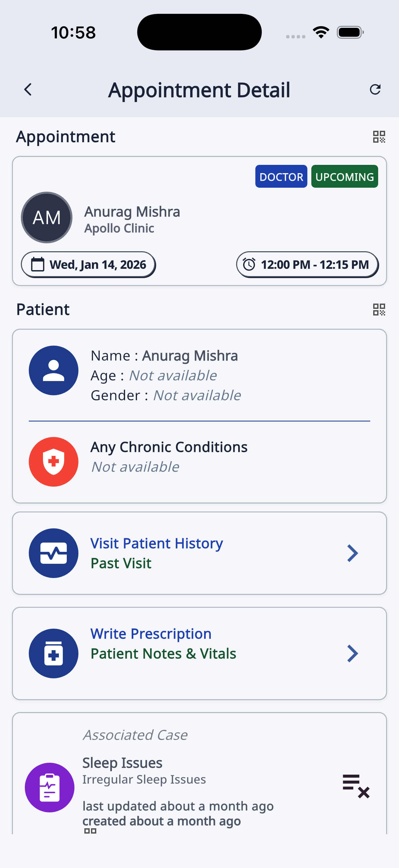Image resolution: width=399 pixels, height=868 pixels.
Task: Tap the patient history heartbeat icon
Action: pyautogui.click(x=54, y=553)
